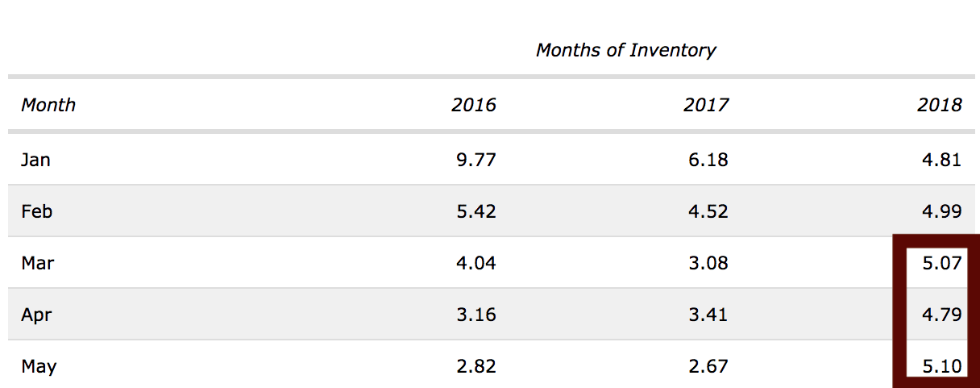
Task: Select the Mar row label
Action: pos(37,263)
